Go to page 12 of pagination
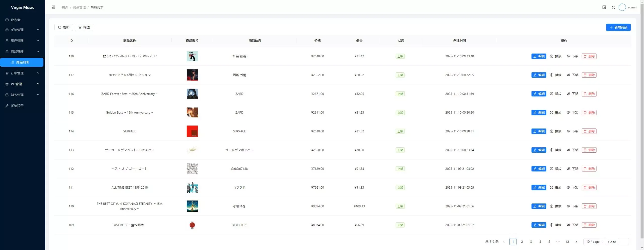This screenshot has height=250, width=644. pos(567,242)
